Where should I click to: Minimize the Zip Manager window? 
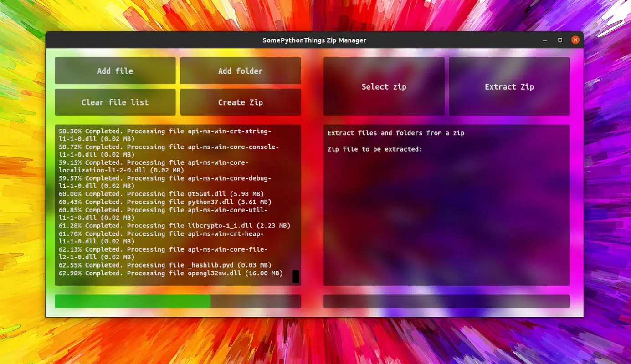pos(545,40)
